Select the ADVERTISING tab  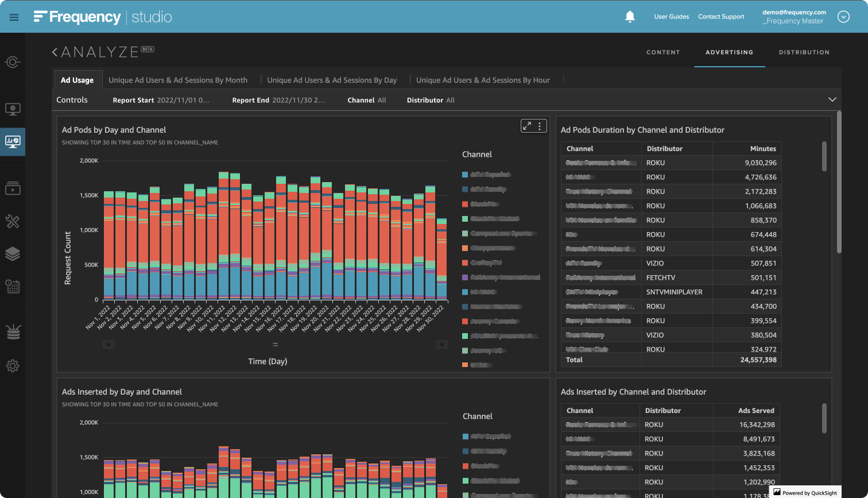(x=729, y=52)
